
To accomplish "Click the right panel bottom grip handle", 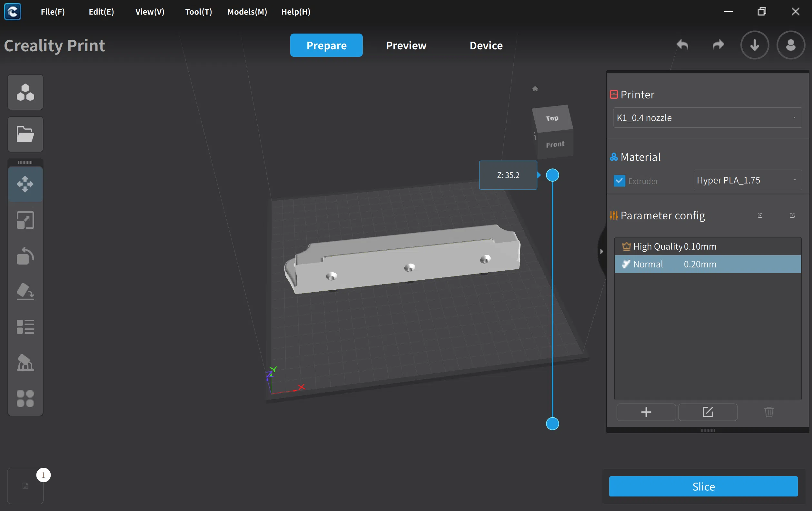I will pos(708,431).
